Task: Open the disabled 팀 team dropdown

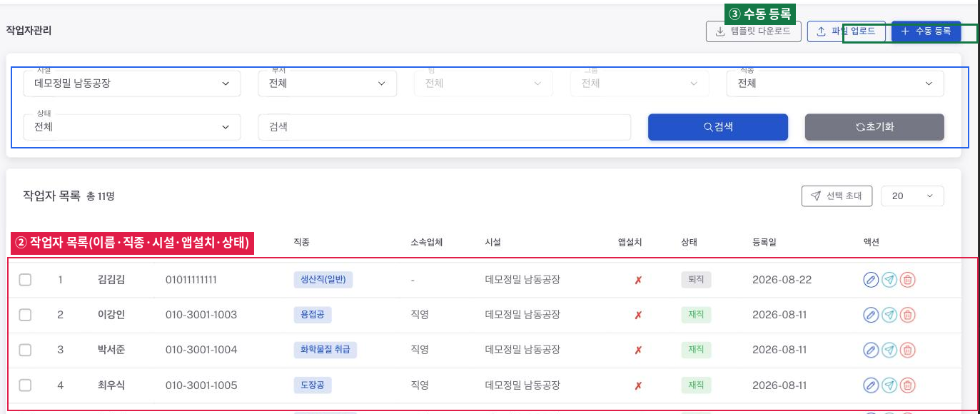Action: click(483, 84)
